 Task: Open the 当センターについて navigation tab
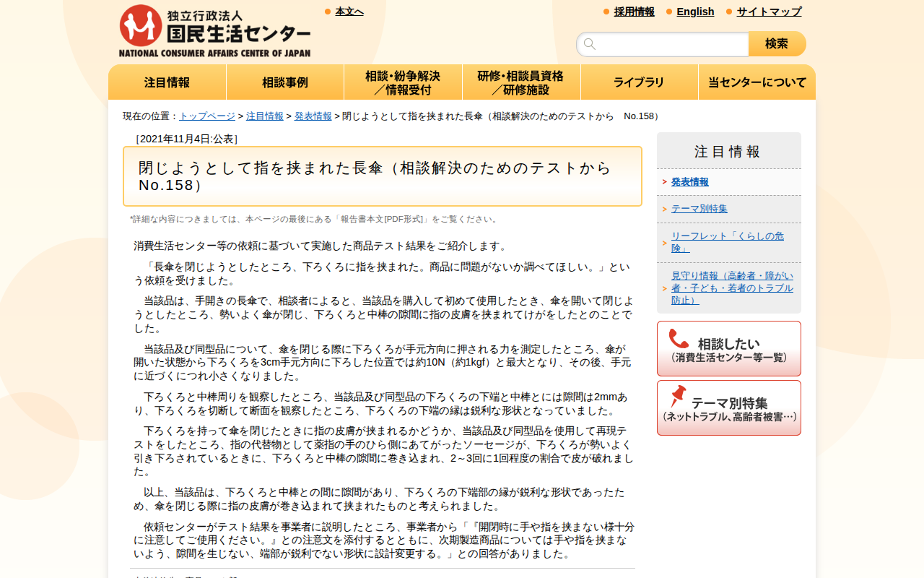[x=757, y=82]
